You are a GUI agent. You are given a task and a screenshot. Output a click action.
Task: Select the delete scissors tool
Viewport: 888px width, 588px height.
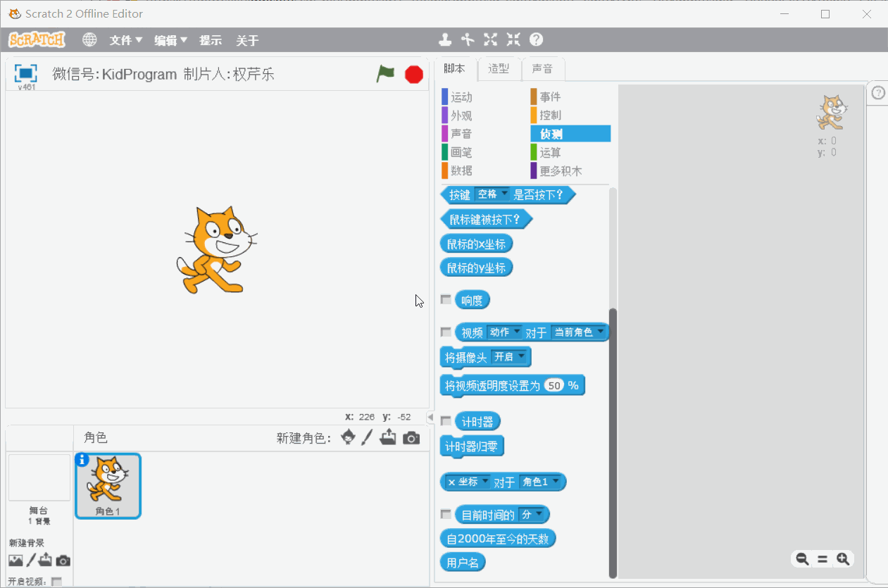pos(468,39)
